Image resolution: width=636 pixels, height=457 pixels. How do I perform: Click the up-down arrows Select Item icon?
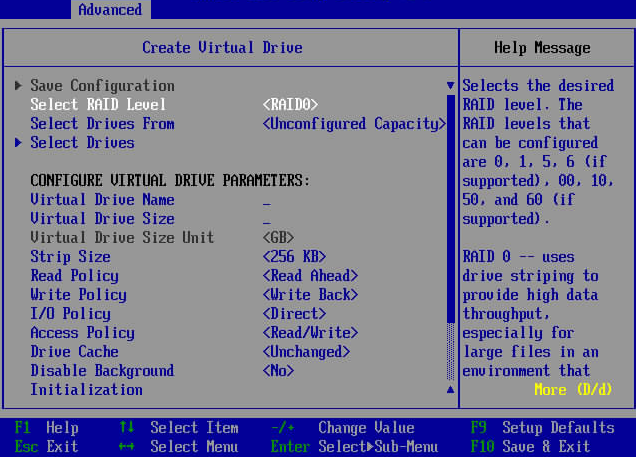click(127, 427)
